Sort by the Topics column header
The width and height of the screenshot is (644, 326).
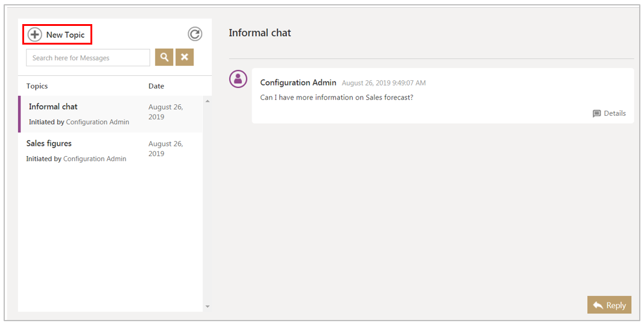click(37, 86)
